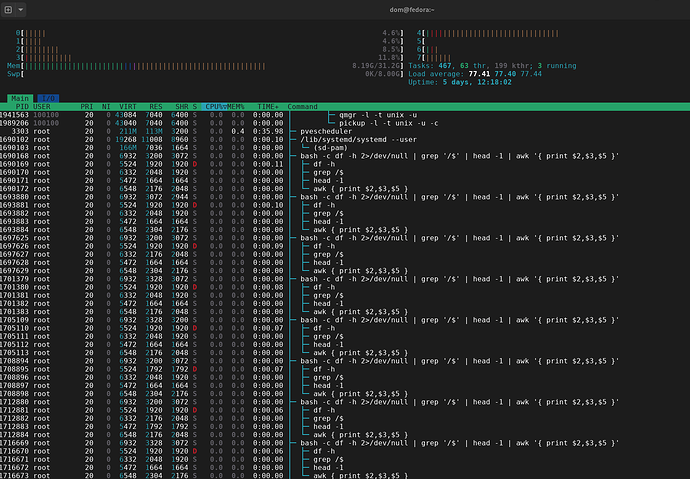Open a new terminal tab with the plus icon
This screenshot has height=479, width=690.
[x=8, y=10]
